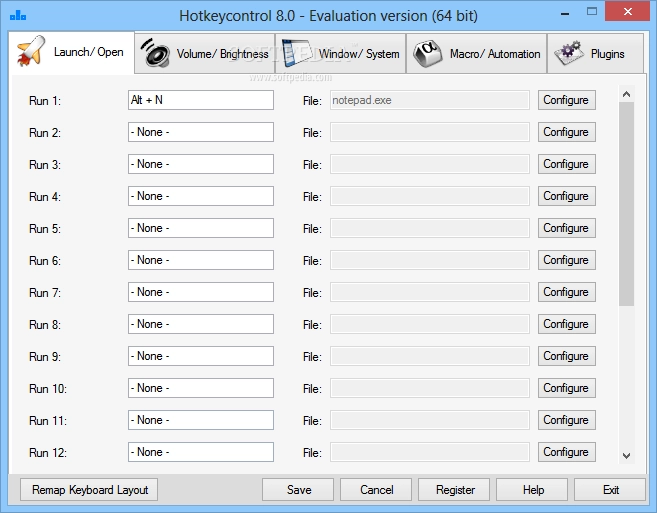Click the Run 1 file field with notepad.exe
This screenshot has height=513, width=657.
429,100
